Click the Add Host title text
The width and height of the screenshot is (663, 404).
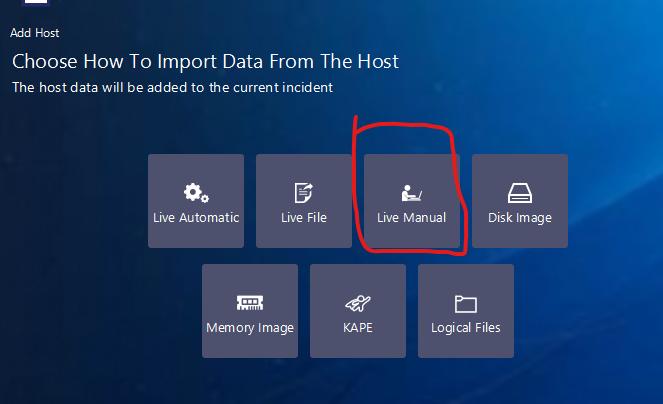click(35, 33)
